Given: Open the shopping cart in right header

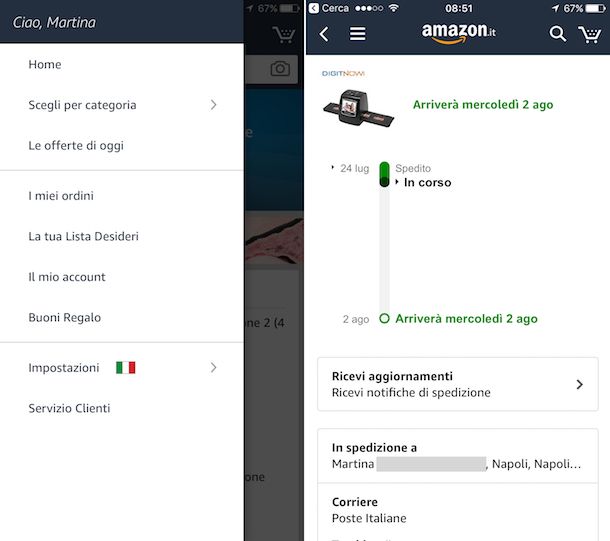Looking at the screenshot, I should 589,34.
